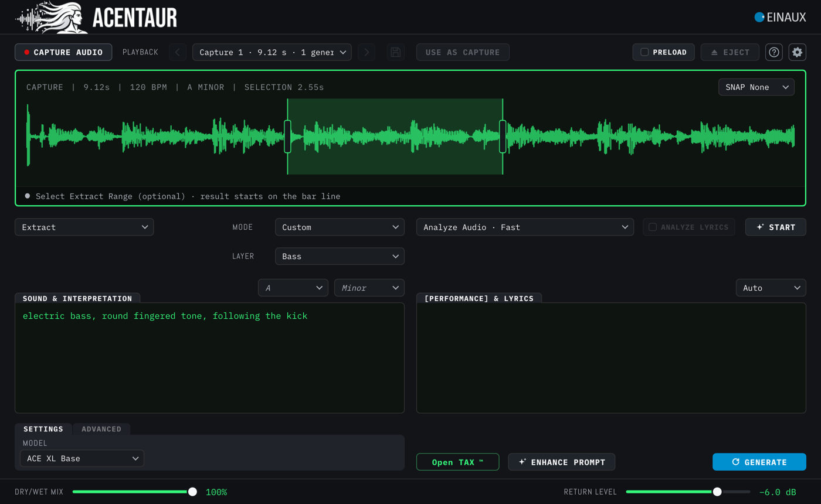The image size is (821, 504).
Task: Go to next capture arrow
Action: (367, 52)
